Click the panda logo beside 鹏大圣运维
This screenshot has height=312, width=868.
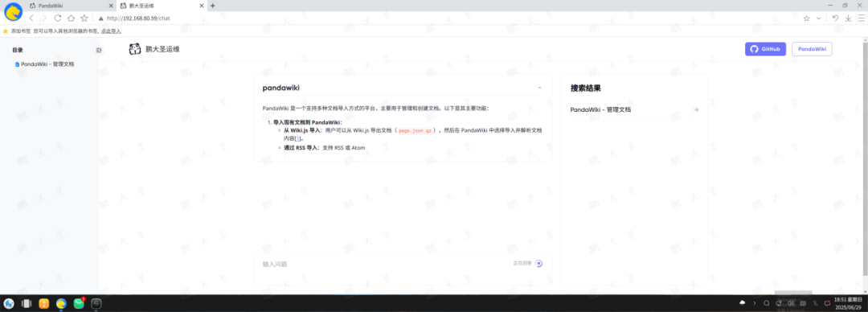[x=135, y=49]
